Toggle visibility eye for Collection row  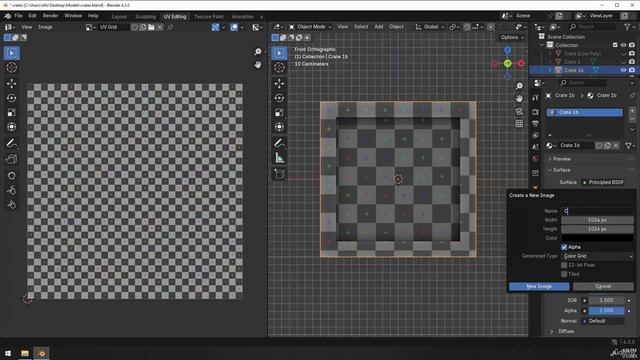pos(623,45)
